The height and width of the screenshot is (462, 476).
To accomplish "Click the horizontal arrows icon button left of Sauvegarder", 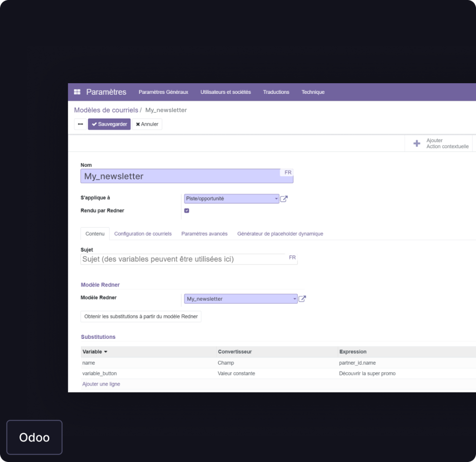I will point(80,125).
